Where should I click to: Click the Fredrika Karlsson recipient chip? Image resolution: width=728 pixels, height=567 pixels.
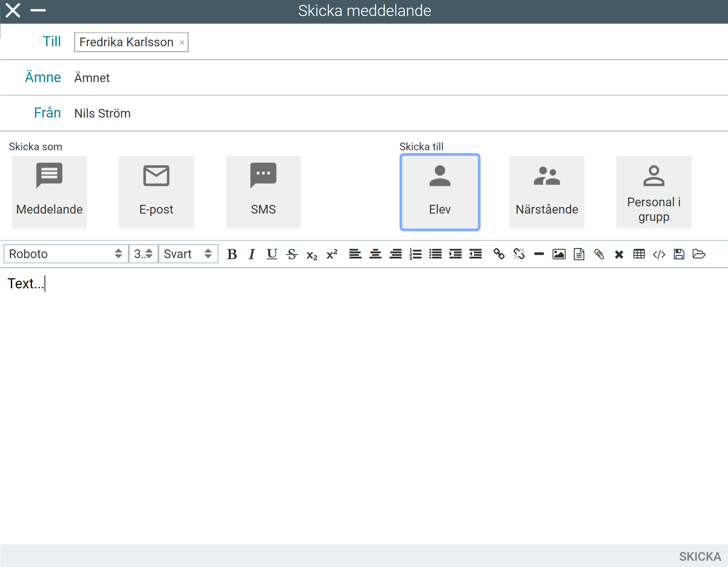click(131, 42)
